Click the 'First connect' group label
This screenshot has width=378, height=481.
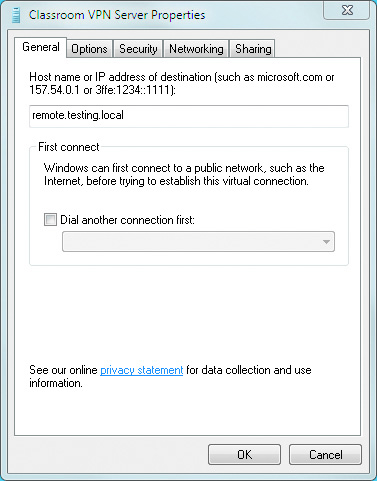[x=69, y=147]
